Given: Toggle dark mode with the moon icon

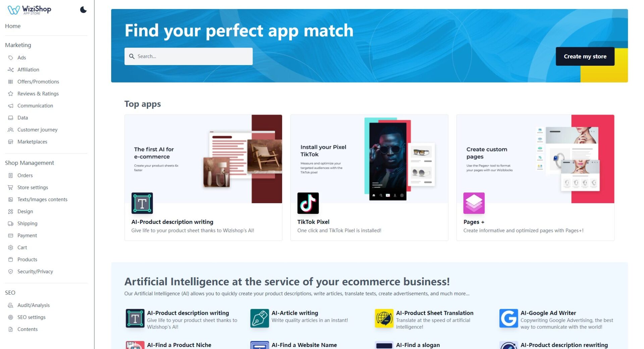Looking at the screenshot, I should 83,10.
